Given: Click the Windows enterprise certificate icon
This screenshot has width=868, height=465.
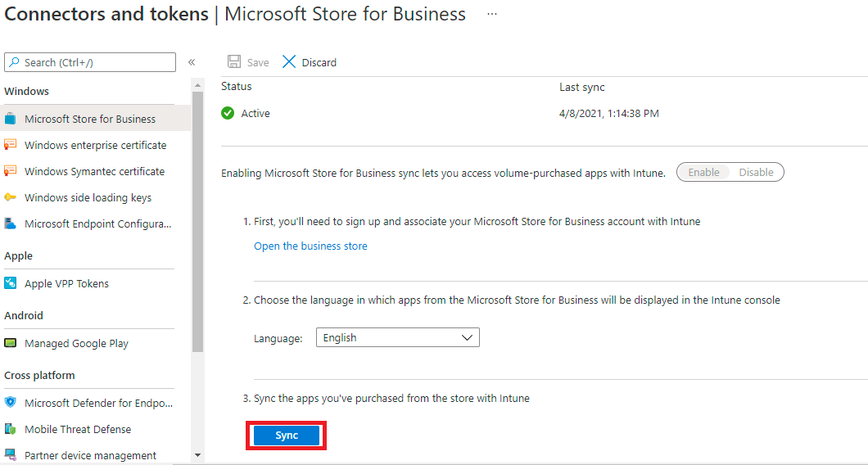Looking at the screenshot, I should [10, 145].
